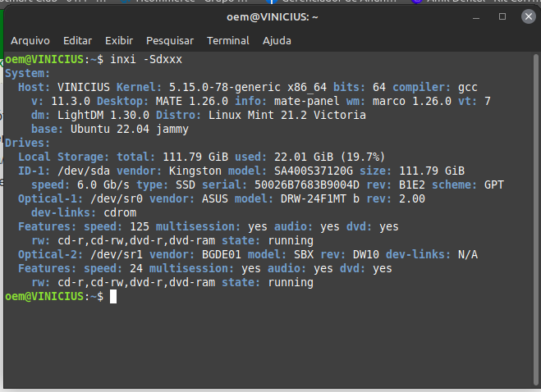Click the 'Optical-2:' label
This screenshot has height=392, width=541.
pos(51,255)
